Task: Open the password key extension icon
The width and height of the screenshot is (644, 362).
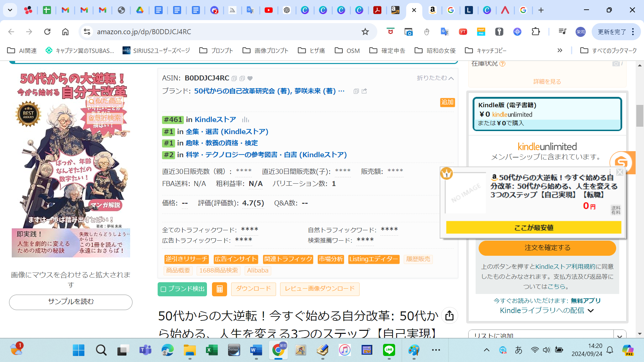Action: pyautogui.click(x=499, y=32)
